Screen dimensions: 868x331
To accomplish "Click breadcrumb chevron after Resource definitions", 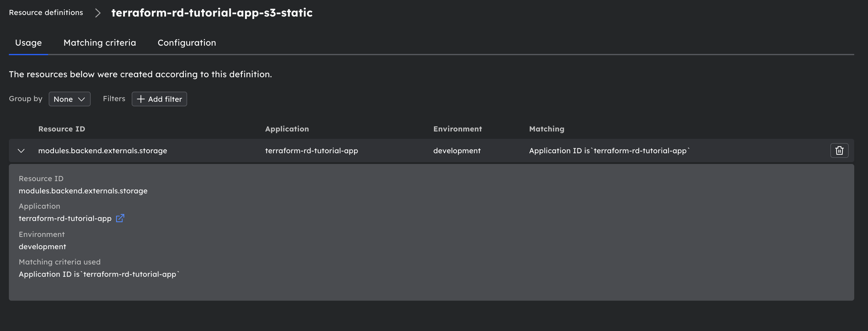I will coord(98,13).
